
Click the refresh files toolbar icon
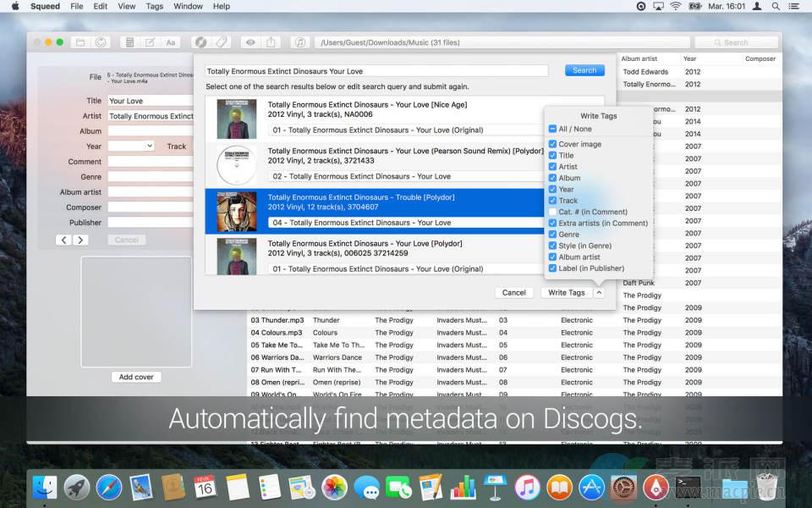coord(101,42)
